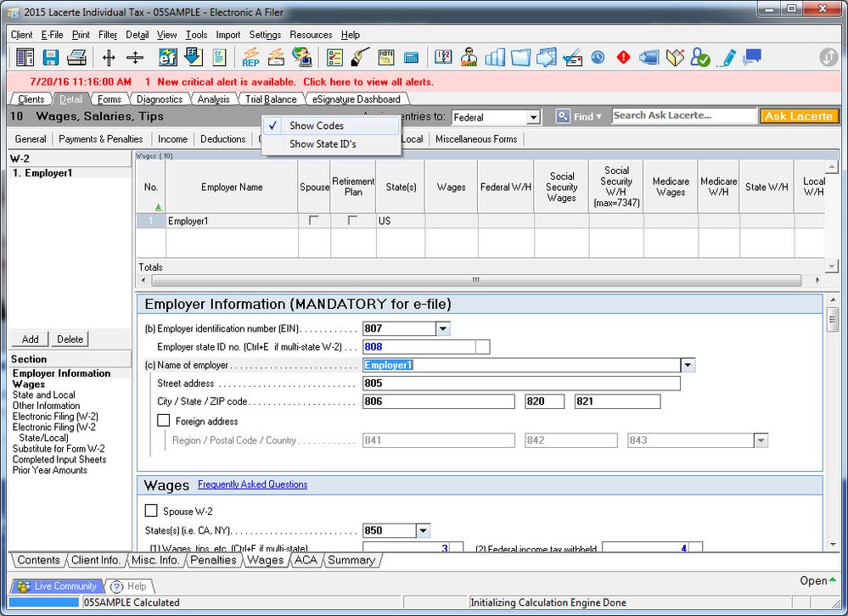
Task: Click the REP lightning bolt icon
Action: click(x=251, y=58)
